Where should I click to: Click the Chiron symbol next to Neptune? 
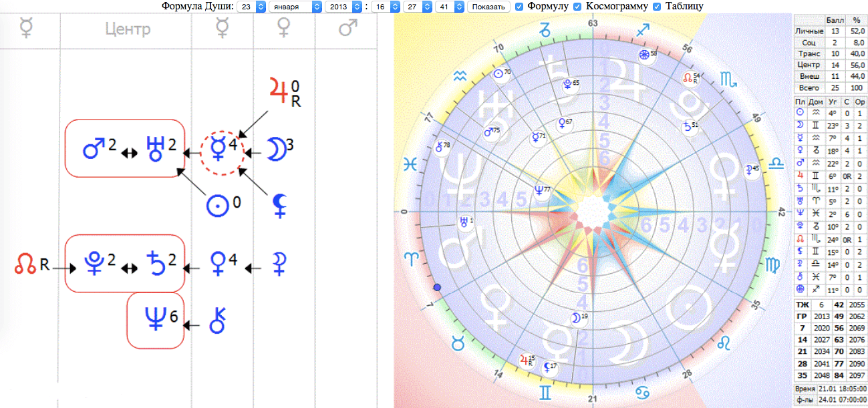click(217, 321)
